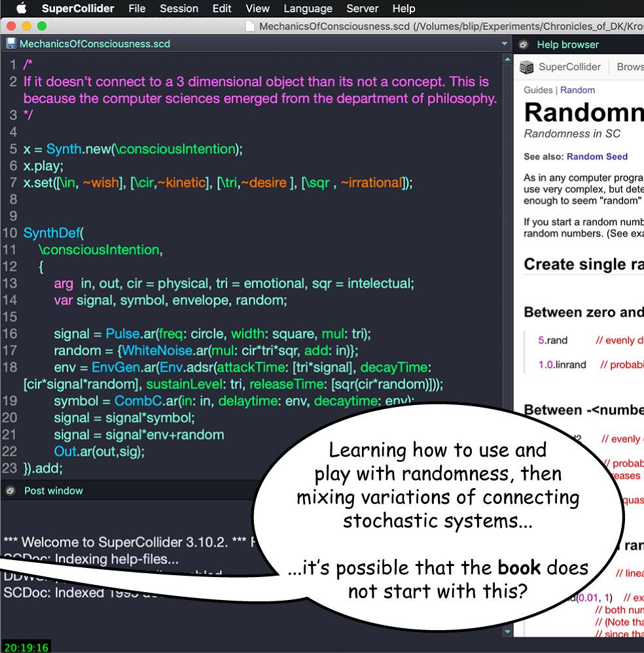Click the 1.0.linrand code example in help

pos(562,364)
